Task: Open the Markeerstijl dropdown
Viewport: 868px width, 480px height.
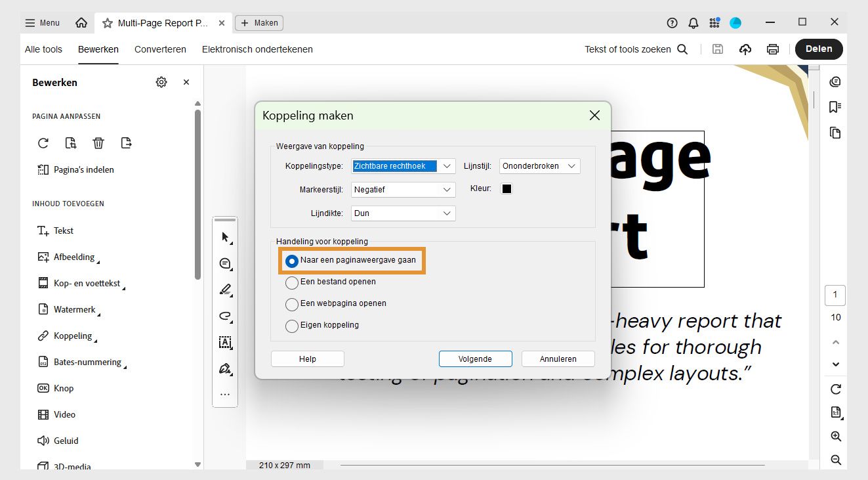Action: 403,190
